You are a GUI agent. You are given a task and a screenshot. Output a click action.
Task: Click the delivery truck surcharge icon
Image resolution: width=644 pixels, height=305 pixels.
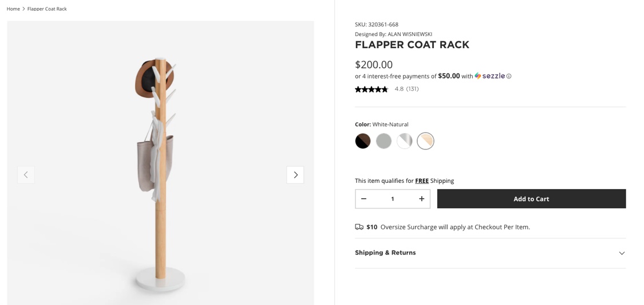tap(359, 227)
